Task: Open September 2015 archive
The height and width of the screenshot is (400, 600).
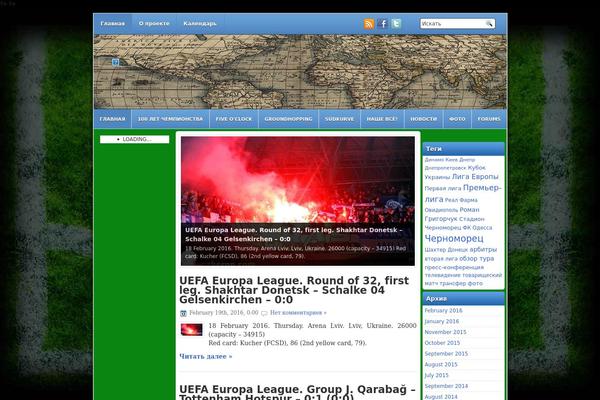Action: [x=446, y=353]
